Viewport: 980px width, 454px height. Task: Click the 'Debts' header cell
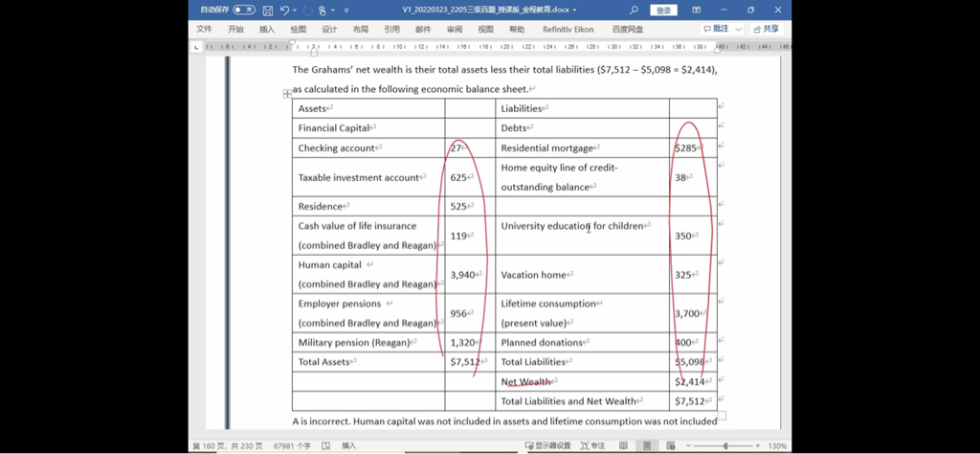(582, 128)
